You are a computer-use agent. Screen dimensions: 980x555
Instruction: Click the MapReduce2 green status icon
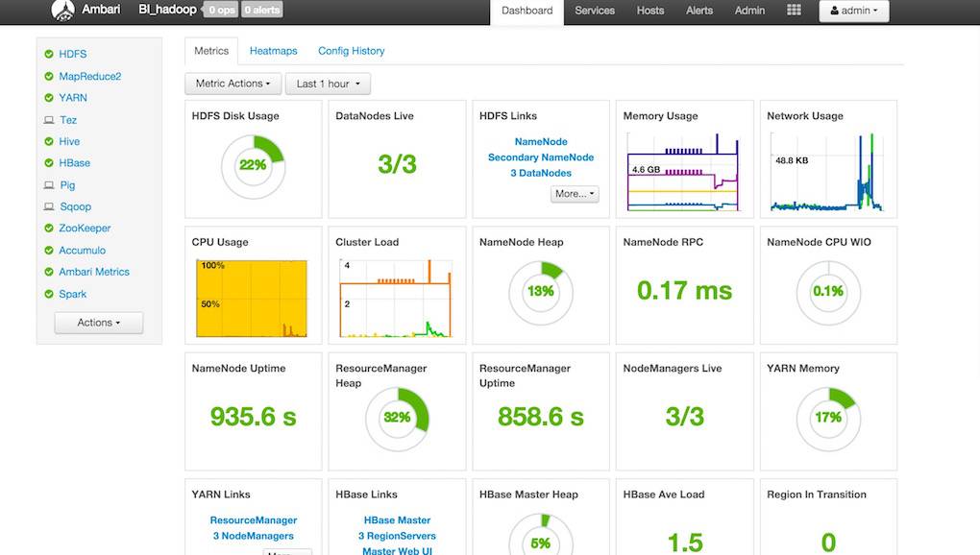tap(49, 76)
